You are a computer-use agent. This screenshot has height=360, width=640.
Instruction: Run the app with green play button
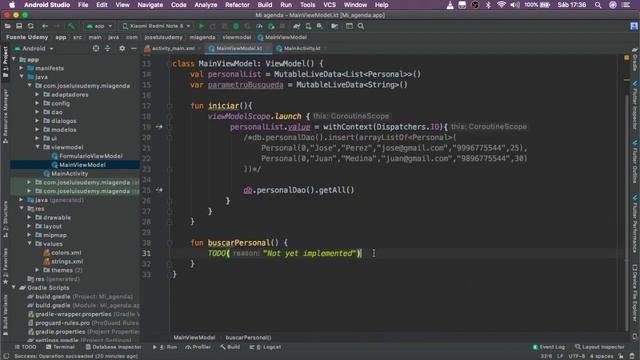coord(201,26)
